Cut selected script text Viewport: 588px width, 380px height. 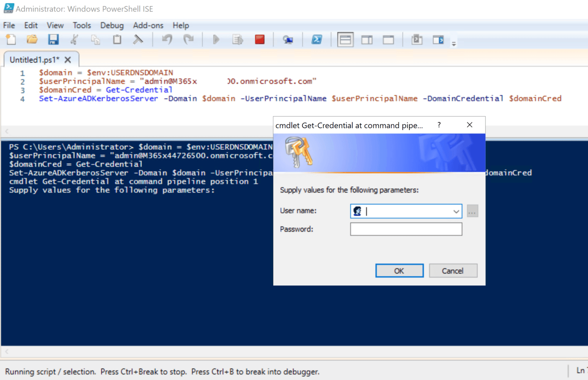(x=75, y=39)
